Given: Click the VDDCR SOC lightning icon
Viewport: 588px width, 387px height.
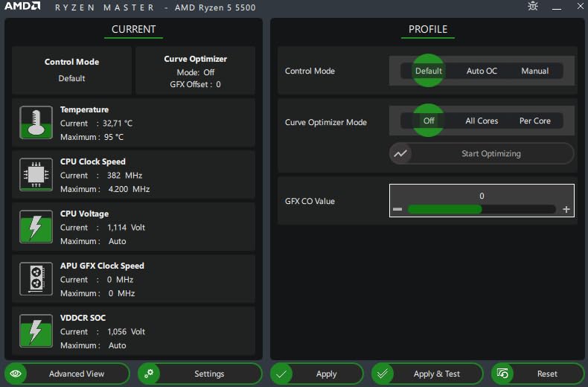Looking at the screenshot, I should tap(35, 331).
